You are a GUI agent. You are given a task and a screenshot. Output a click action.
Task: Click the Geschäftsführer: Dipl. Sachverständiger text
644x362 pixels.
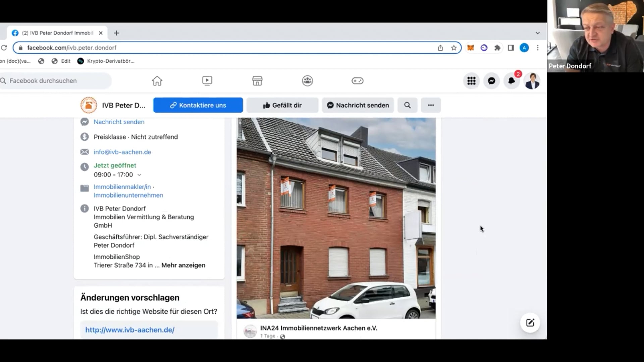tap(151, 237)
